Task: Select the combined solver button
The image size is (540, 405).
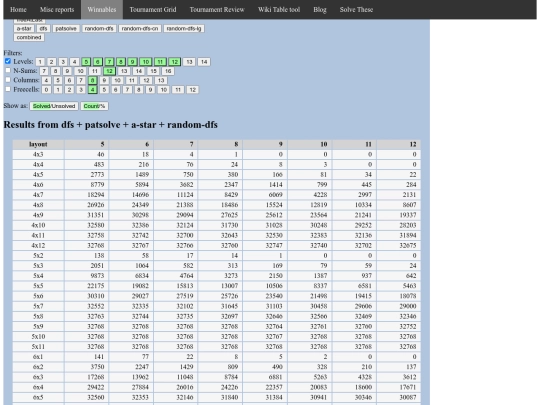Action: 29,37
